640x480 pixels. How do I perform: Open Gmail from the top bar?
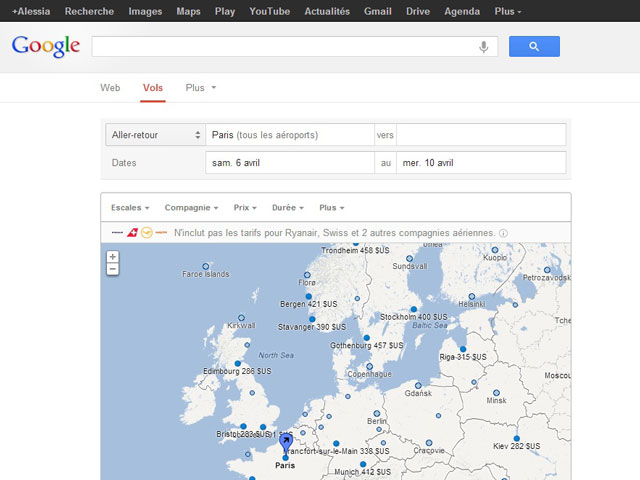click(377, 11)
